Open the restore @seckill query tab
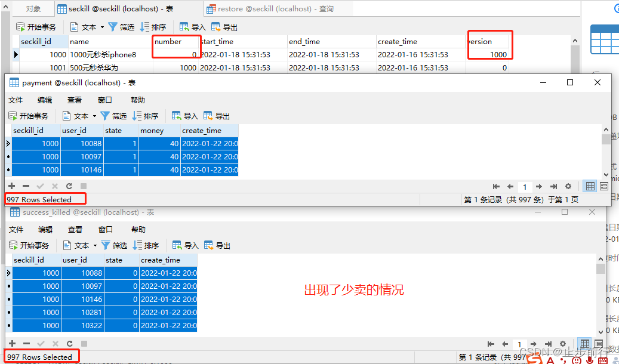This screenshot has height=364, width=619. pyautogui.click(x=270, y=9)
